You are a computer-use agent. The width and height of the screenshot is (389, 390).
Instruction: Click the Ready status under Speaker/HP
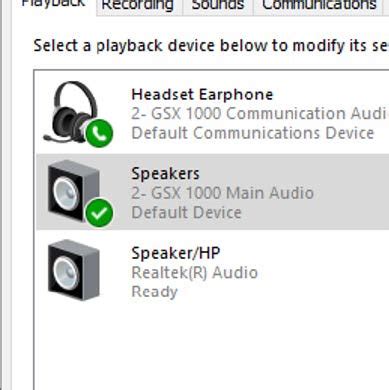click(x=154, y=292)
